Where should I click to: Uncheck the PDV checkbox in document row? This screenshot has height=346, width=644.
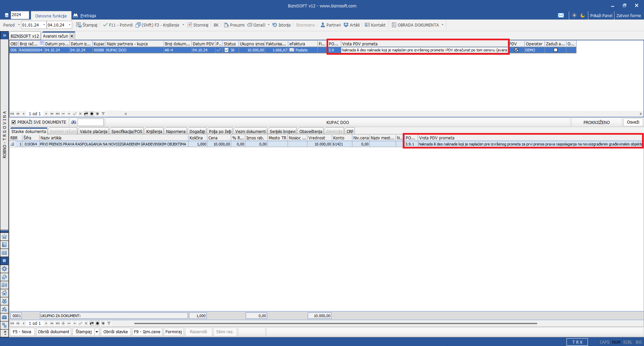click(x=516, y=50)
